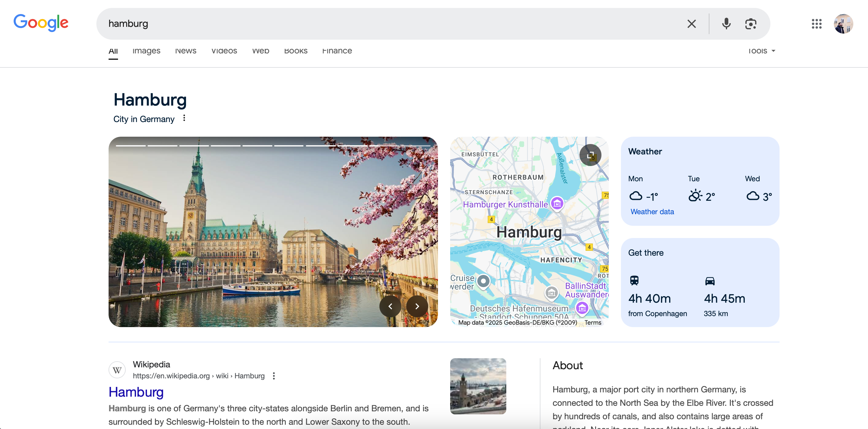
Task: Start a voice search with the microphone
Action: click(x=726, y=23)
